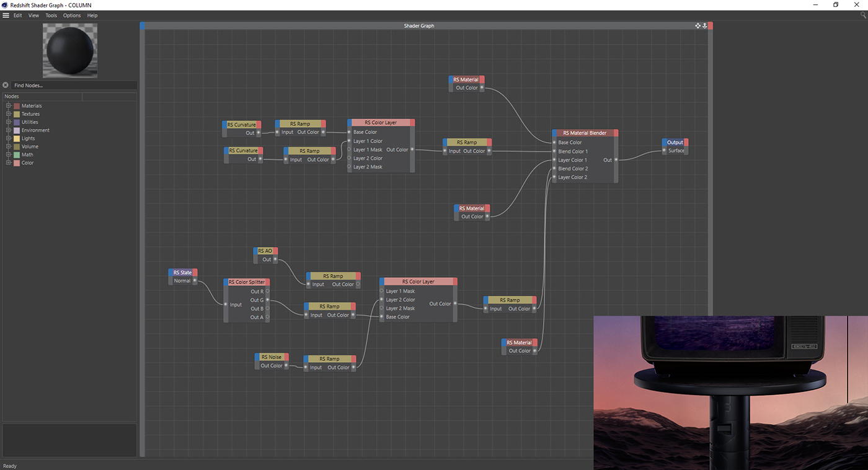The width and height of the screenshot is (868, 470).
Task: Click the Lights category yellow color swatch
Action: tap(17, 139)
